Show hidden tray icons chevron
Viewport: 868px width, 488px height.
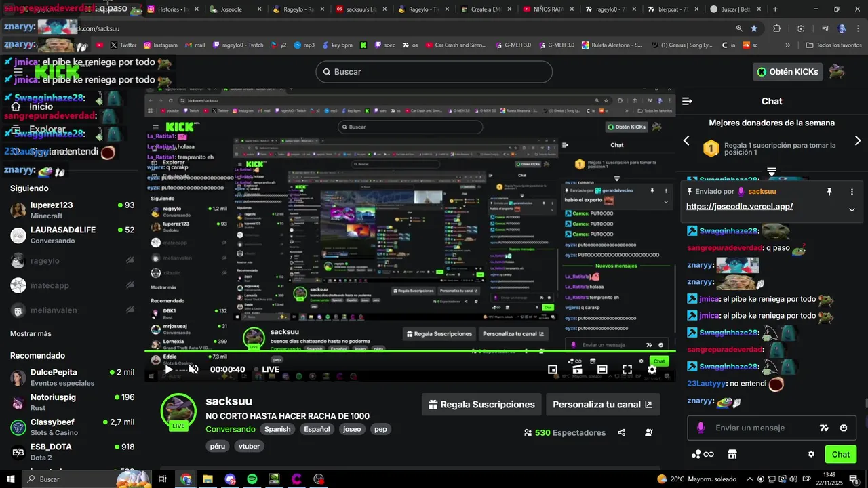click(750, 479)
